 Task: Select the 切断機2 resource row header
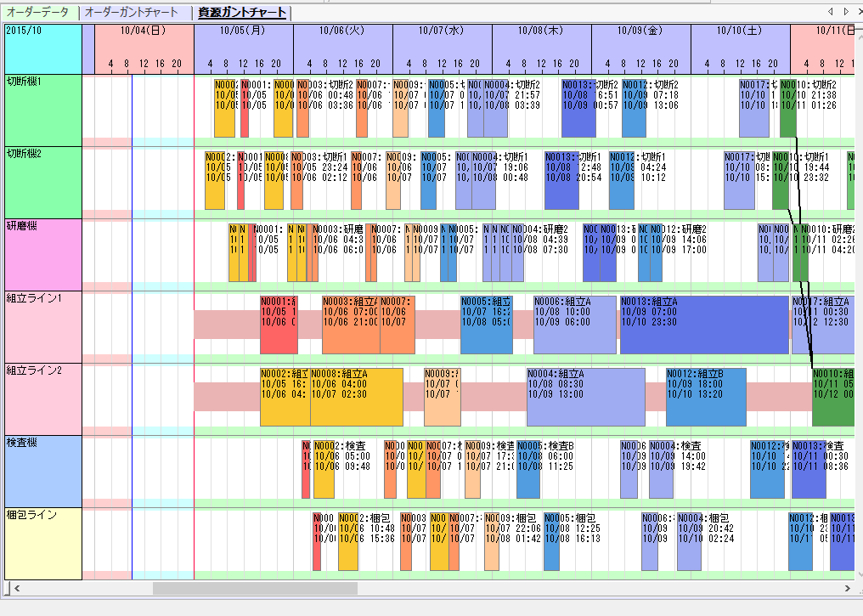tap(43, 183)
